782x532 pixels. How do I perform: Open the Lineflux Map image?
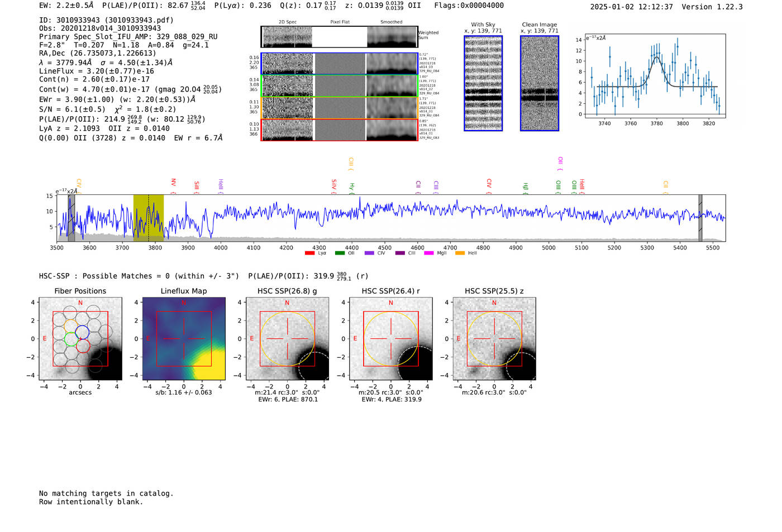pos(184,339)
